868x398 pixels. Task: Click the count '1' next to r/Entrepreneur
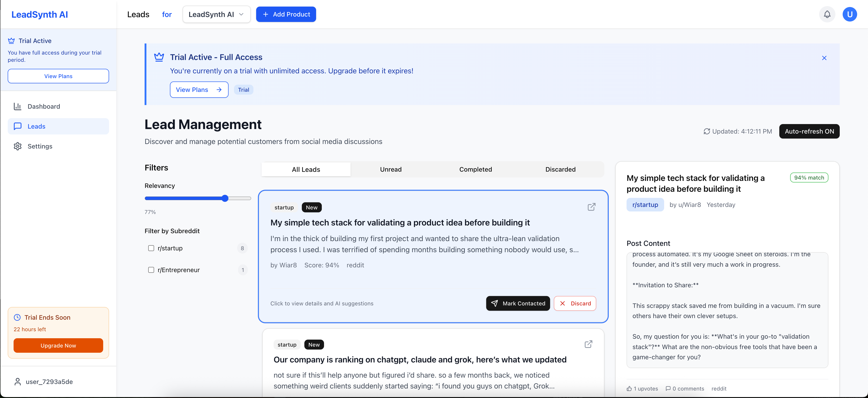pos(242,270)
